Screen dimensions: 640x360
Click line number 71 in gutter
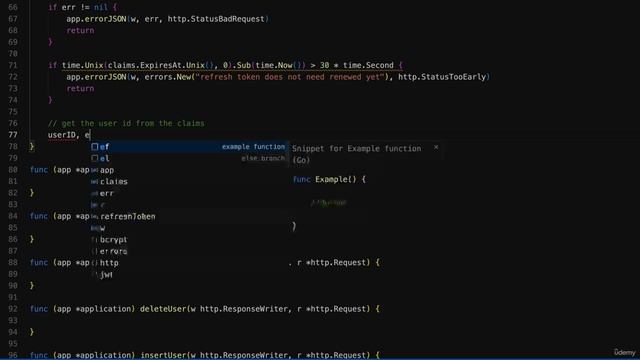click(13, 65)
